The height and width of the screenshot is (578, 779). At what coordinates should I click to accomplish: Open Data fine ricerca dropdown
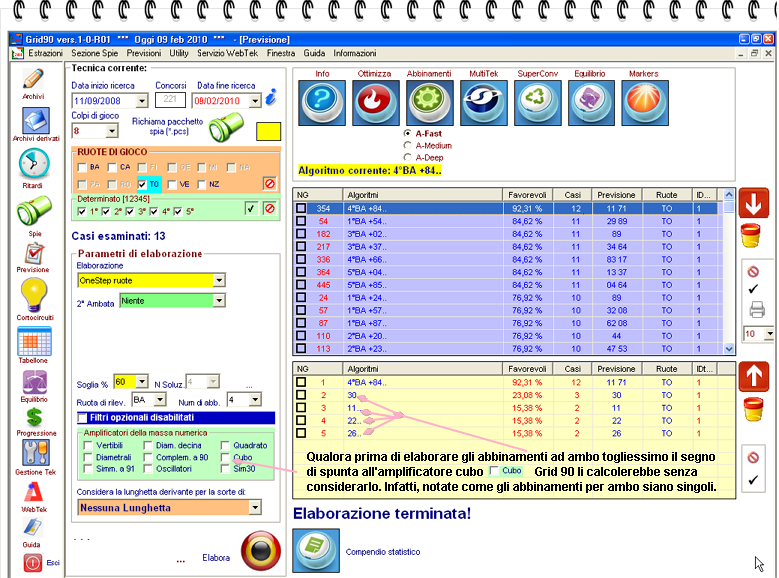tap(255, 101)
